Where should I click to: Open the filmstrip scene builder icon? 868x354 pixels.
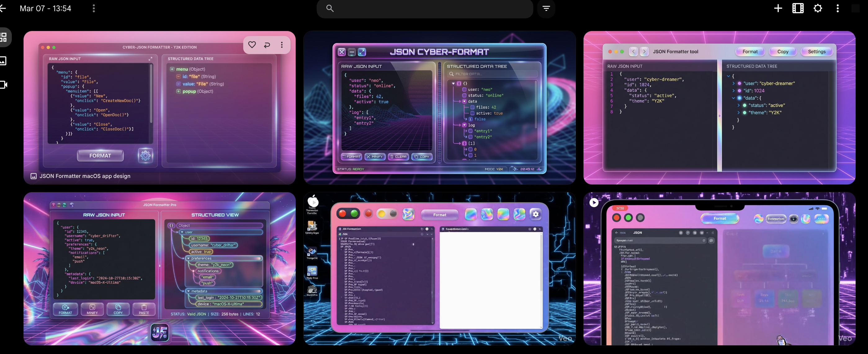[x=798, y=8]
